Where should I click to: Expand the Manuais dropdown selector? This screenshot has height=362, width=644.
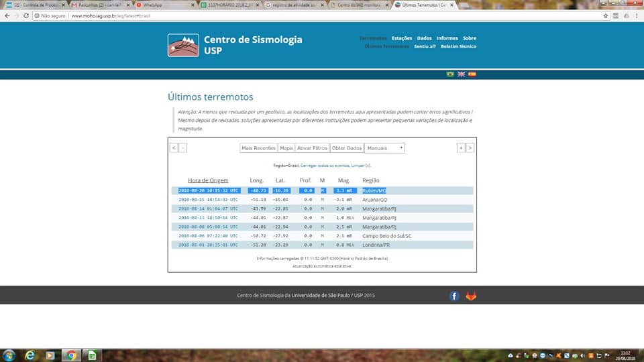click(384, 148)
